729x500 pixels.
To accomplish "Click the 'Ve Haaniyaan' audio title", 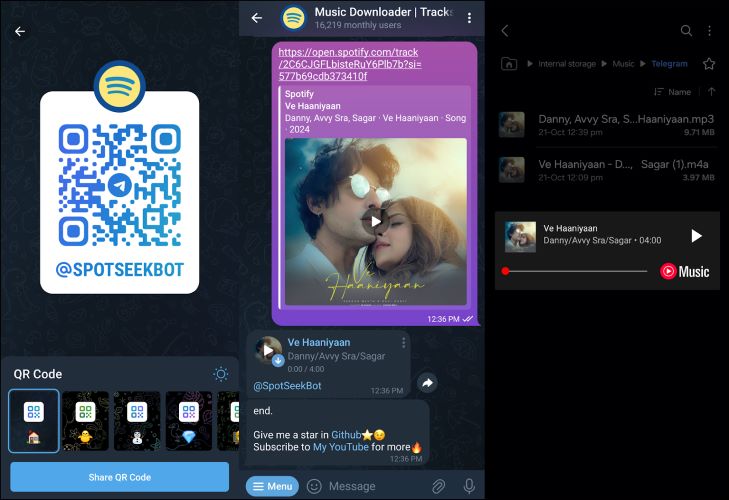I will point(318,342).
